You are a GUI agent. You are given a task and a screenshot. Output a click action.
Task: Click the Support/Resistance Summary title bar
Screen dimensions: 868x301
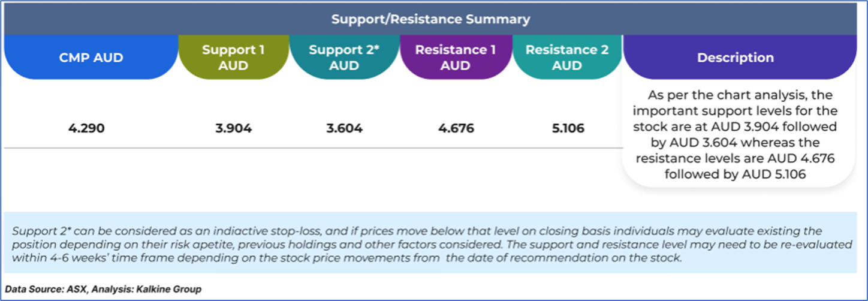[430, 19]
